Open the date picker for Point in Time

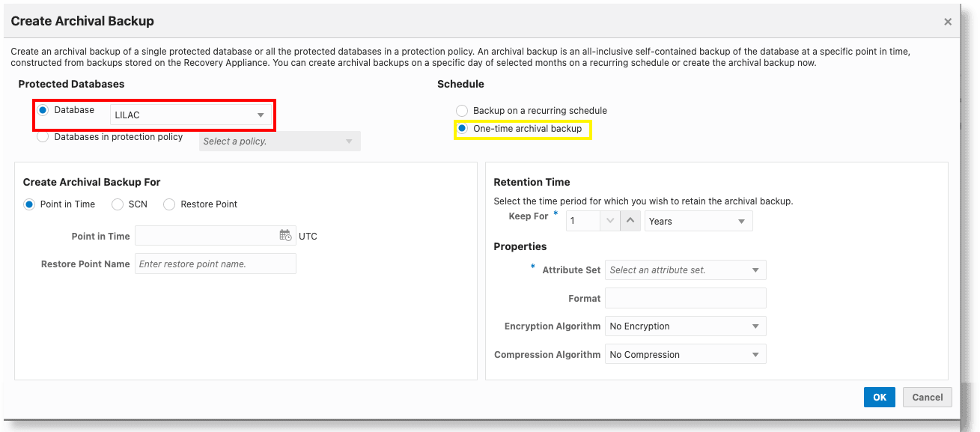tap(286, 235)
